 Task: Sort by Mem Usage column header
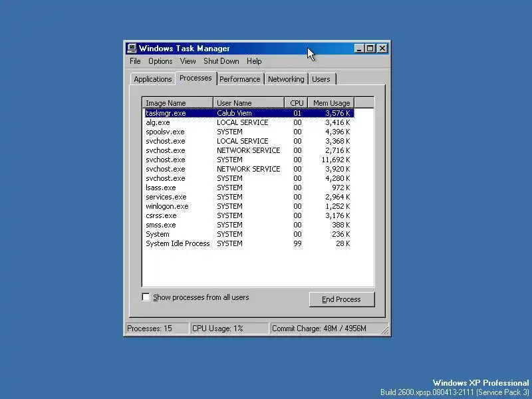[331, 103]
